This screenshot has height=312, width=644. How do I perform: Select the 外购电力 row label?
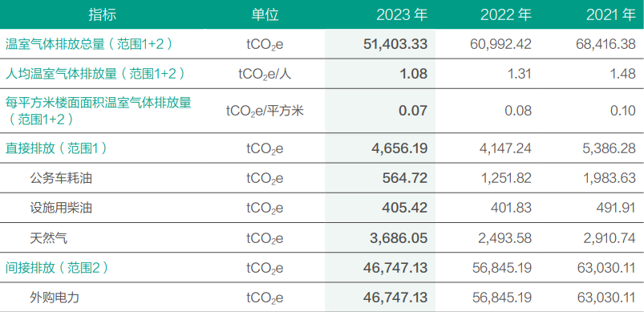(55, 298)
